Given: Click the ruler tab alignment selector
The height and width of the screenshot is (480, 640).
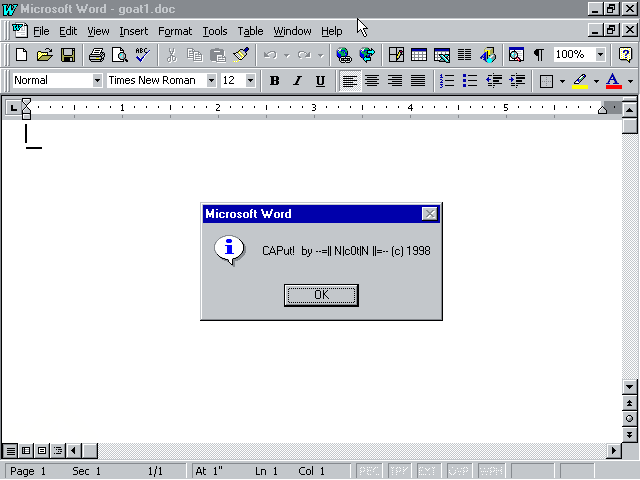Looking at the screenshot, I should click(13, 108).
